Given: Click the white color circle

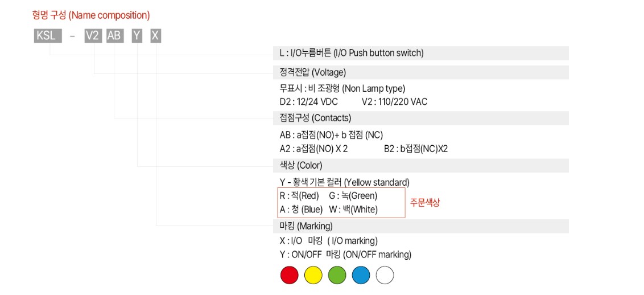Looking at the screenshot, I should pos(385,275).
